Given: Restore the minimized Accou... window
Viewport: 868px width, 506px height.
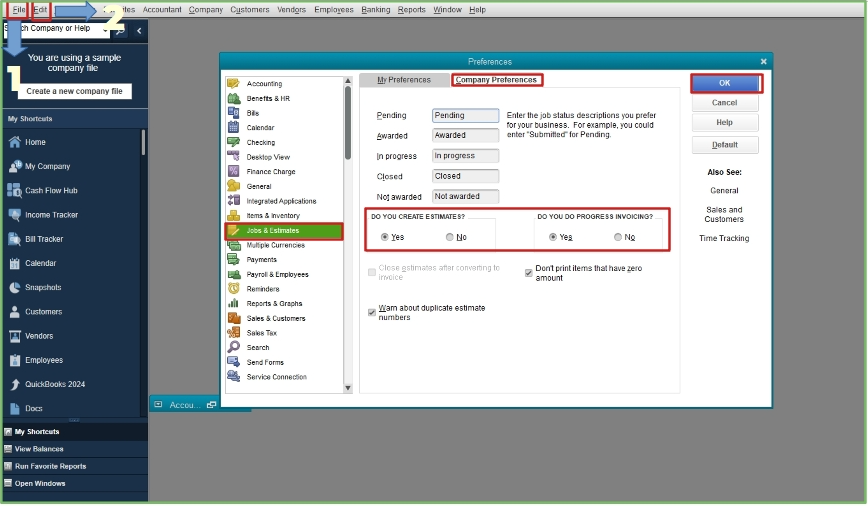Looking at the screenshot, I should click(x=211, y=405).
